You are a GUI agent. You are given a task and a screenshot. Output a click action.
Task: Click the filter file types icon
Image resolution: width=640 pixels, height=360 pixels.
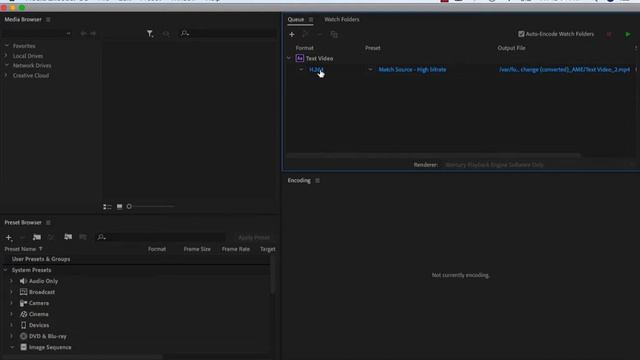click(x=150, y=34)
